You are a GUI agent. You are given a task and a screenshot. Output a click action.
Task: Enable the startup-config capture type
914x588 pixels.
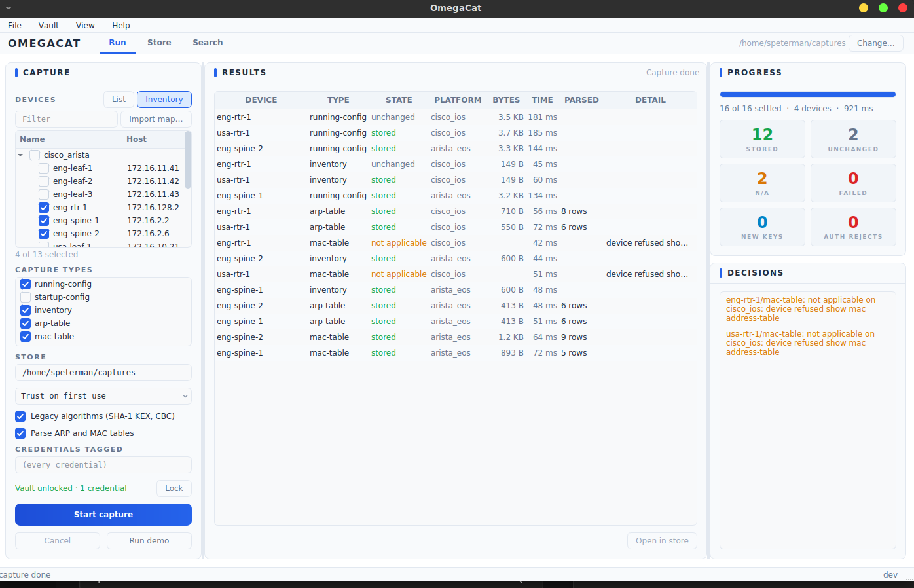pos(26,297)
